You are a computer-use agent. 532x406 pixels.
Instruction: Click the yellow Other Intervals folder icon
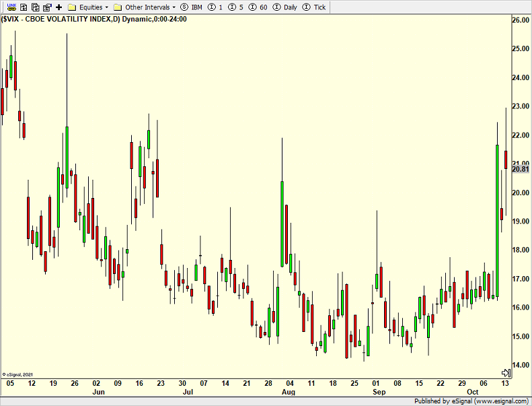point(118,7)
